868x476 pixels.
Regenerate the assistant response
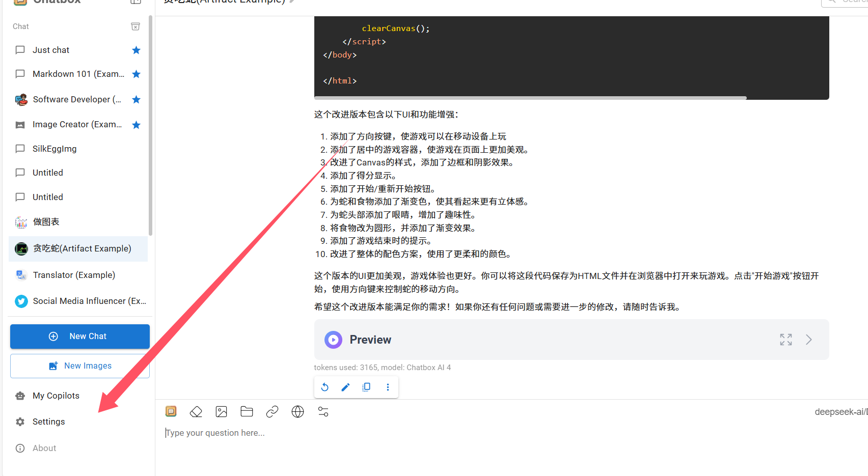pos(325,387)
